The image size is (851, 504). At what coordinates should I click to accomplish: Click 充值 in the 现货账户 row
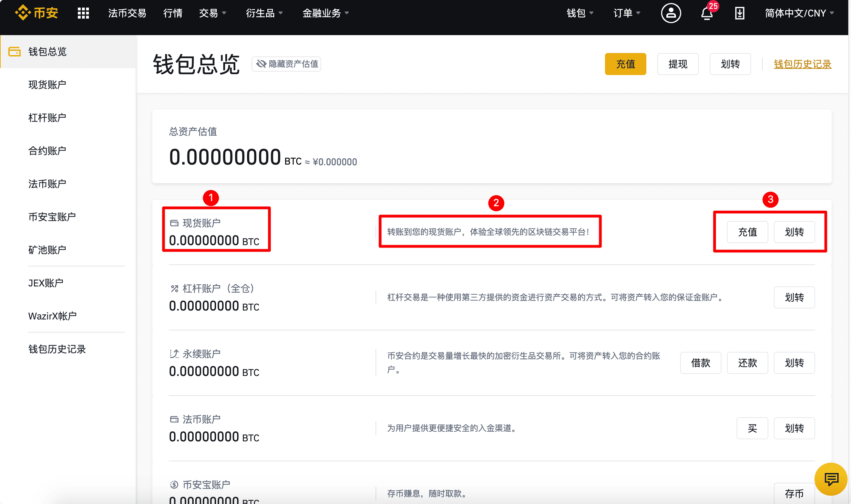pos(747,232)
